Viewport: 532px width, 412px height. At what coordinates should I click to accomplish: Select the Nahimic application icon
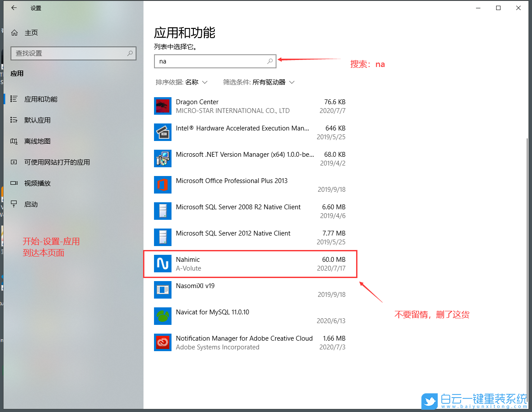[x=162, y=264]
